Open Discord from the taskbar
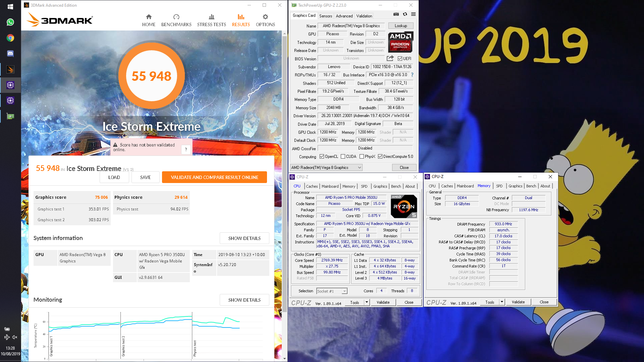 click(x=10, y=54)
